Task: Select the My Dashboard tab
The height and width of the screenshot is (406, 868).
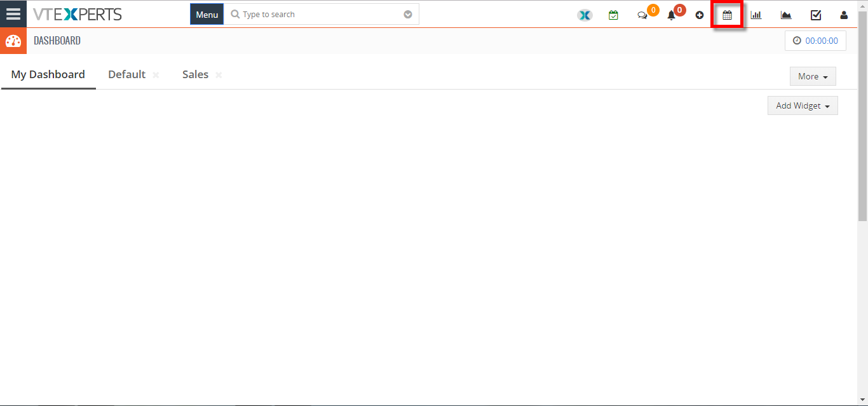Action: pos(48,74)
